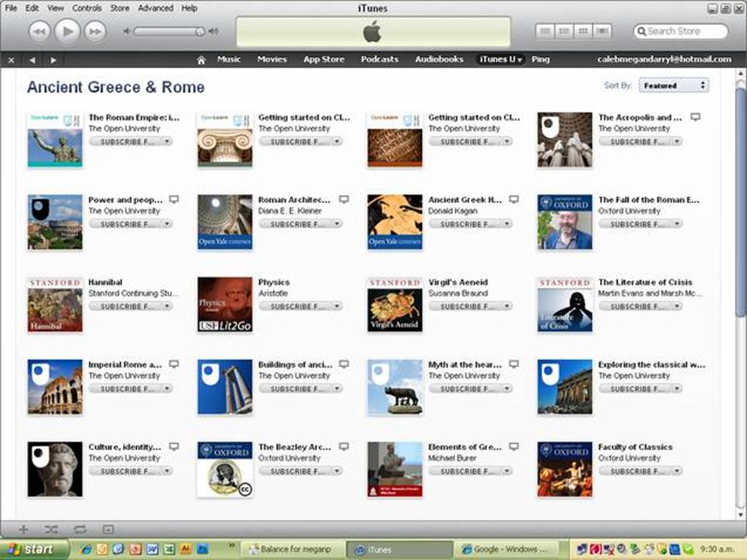Click the video icon beside Roman Architecture
Viewport: 747px width, 560px height.
coord(344,200)
